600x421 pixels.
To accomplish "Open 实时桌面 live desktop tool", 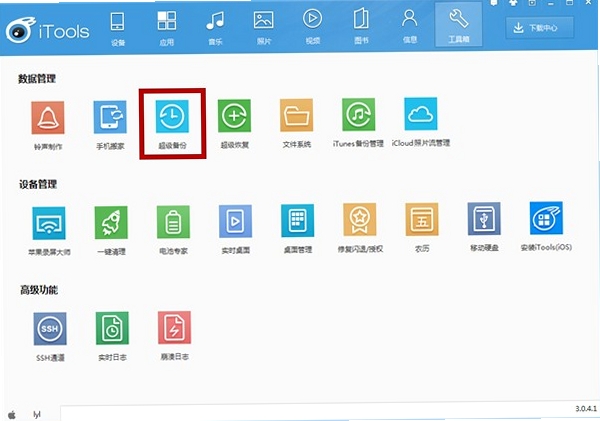I will pos(235,221).
